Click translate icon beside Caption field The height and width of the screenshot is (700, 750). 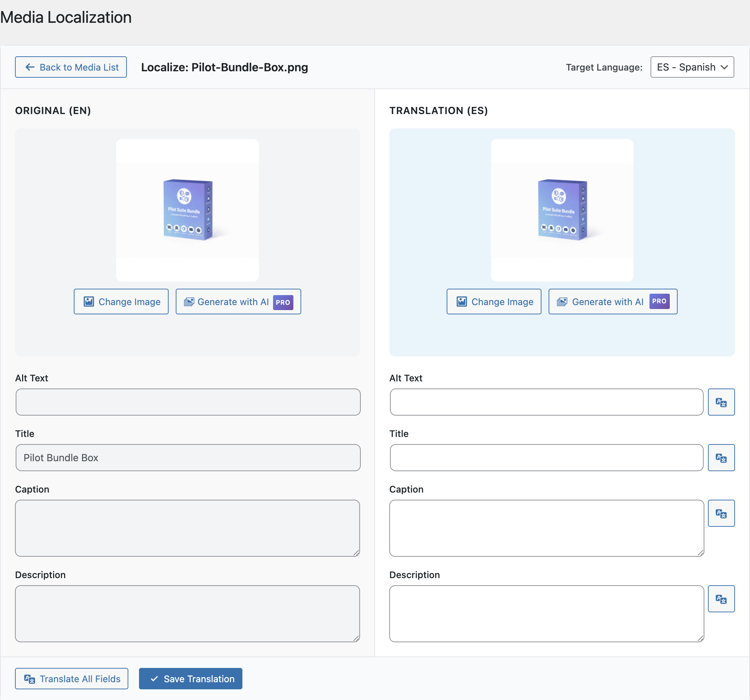(721, 513)
